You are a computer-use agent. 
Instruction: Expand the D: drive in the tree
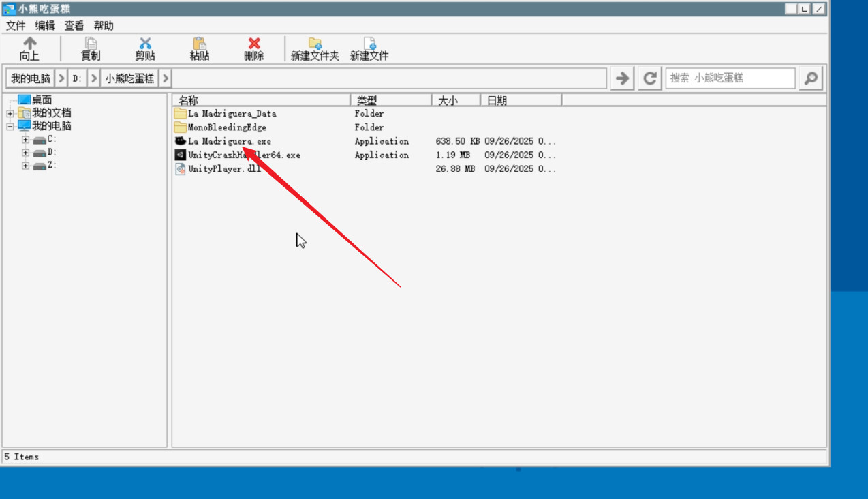tap(25, 153)
